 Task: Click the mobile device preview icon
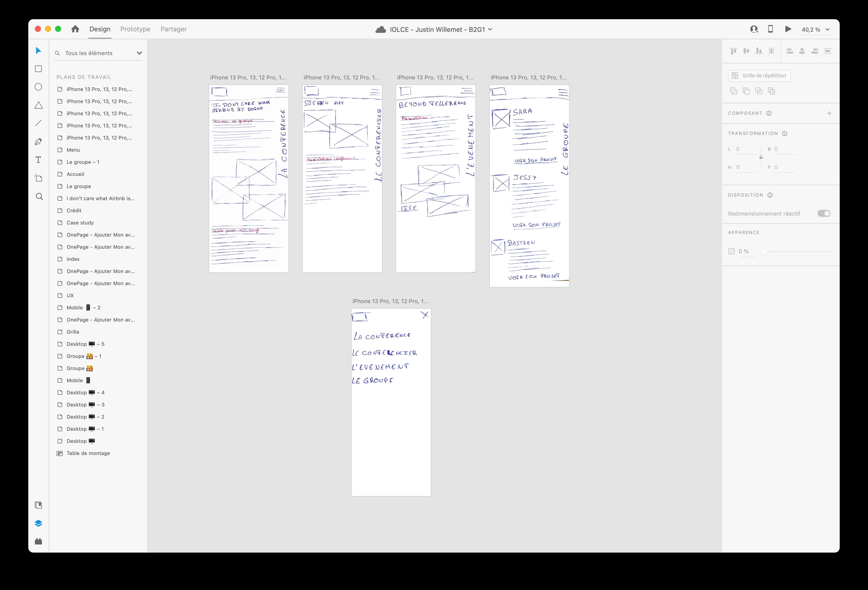[x=770, y=29]
